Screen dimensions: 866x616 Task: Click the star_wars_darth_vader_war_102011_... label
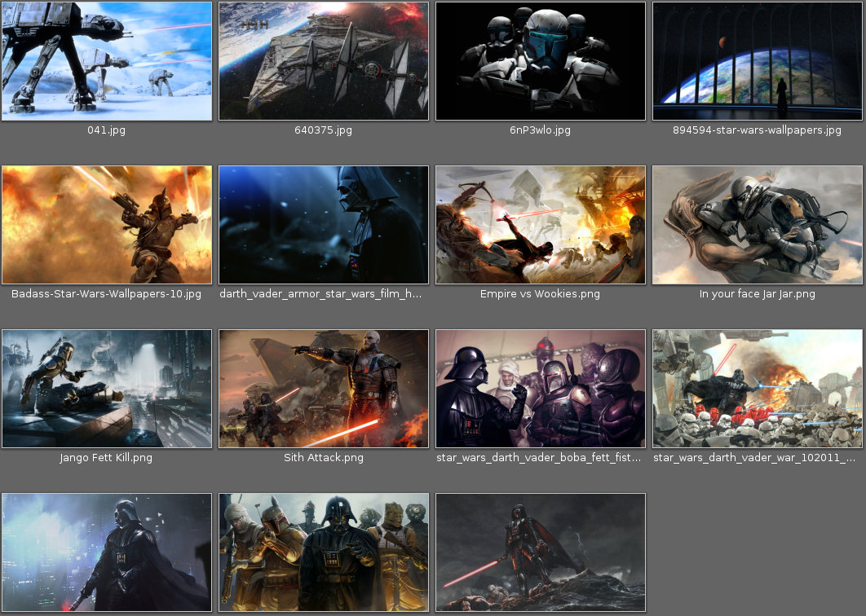point(754,458)
